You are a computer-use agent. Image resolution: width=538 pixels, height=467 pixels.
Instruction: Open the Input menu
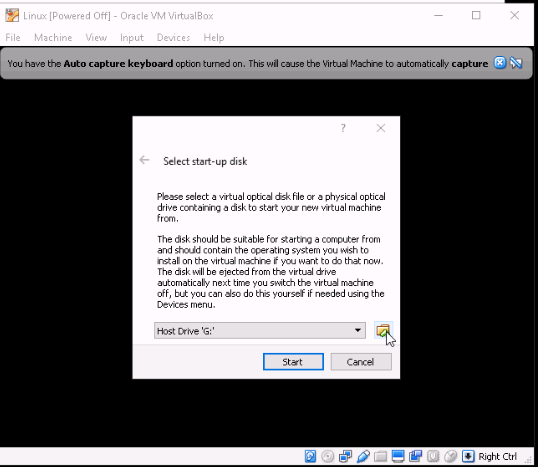click(132, 37)
